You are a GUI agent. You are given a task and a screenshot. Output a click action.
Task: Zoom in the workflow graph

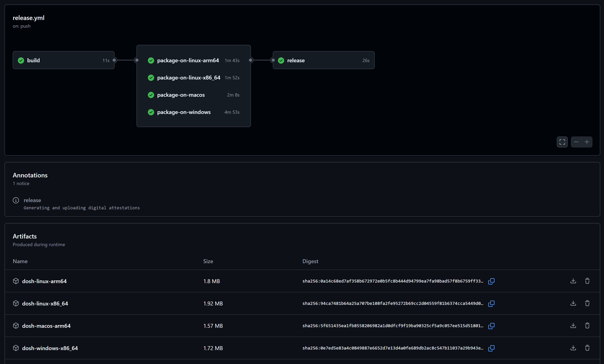click(x=587, y=142)
